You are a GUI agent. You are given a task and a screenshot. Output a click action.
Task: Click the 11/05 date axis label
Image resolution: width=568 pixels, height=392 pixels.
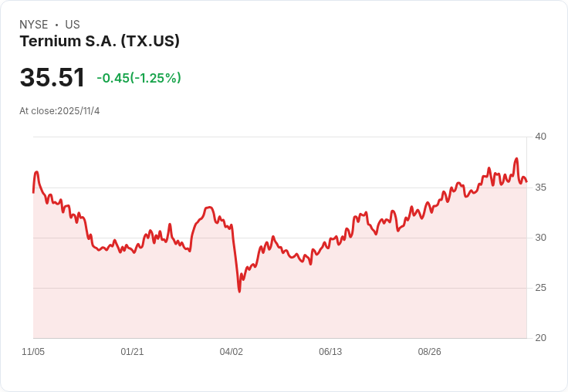click(x=33, y=352)
